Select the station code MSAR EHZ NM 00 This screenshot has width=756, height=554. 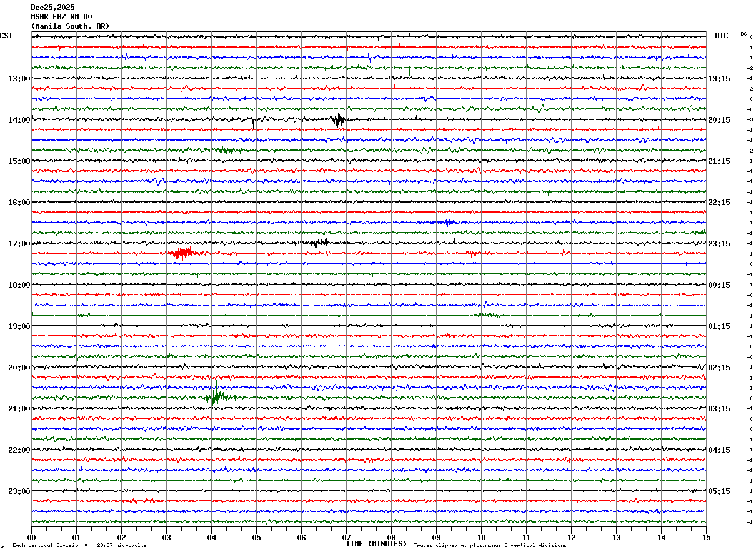click(61, 17)
